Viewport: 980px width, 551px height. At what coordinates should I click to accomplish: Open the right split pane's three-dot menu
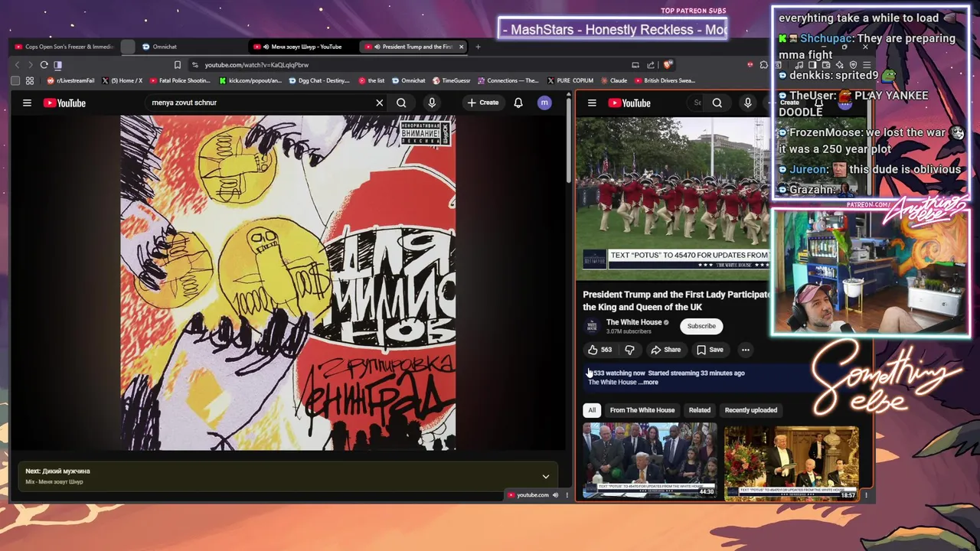pos(866,495)
